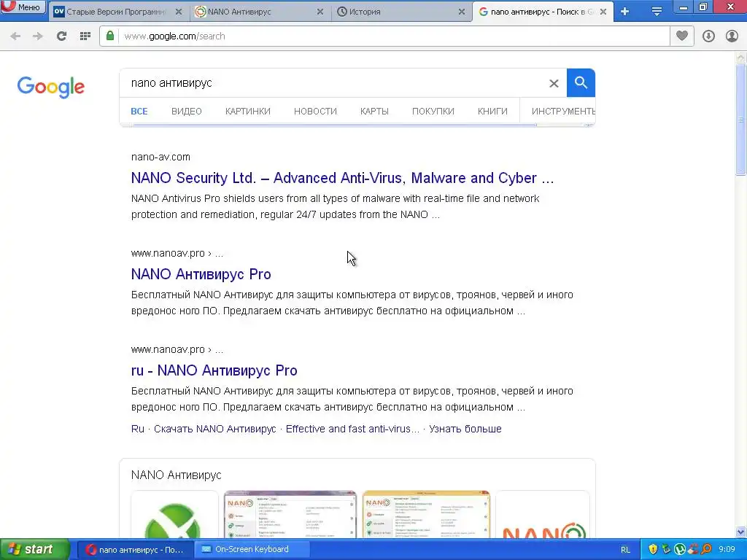Close the Старые Версии Программ tab

(x=179, y=12)
